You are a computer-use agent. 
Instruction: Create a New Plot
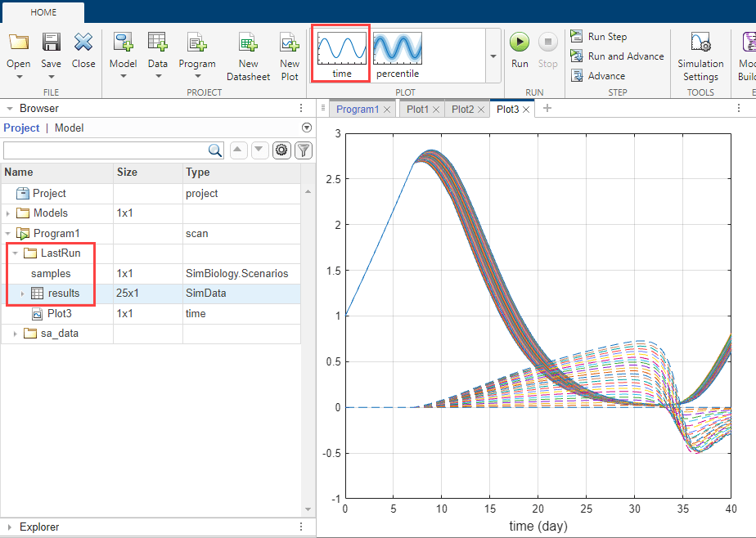point(289,54)
